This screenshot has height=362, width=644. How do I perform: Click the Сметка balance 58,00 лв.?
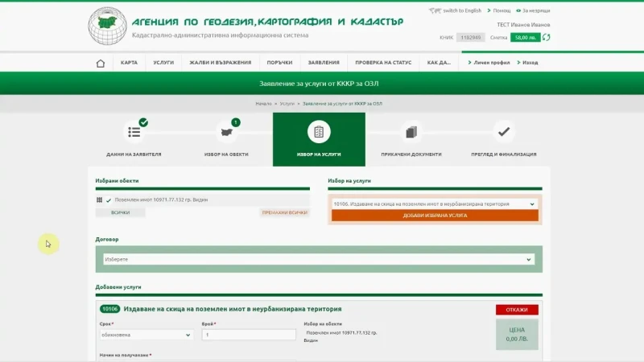click(526, 37)
